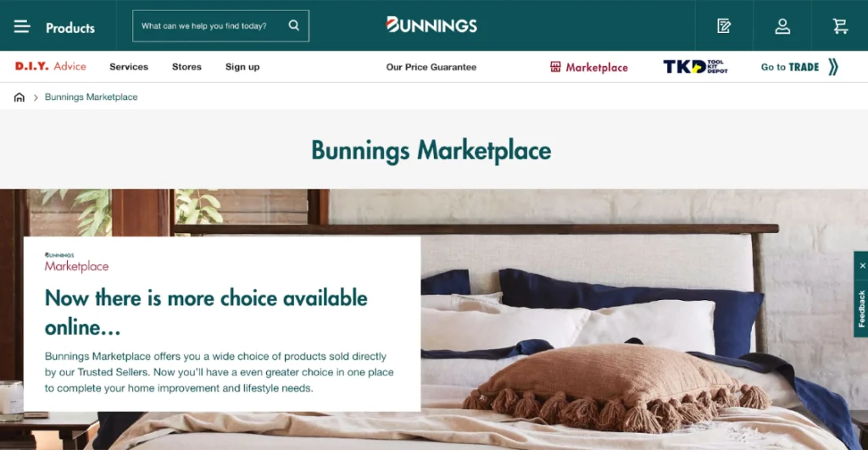Screen dimensions: 868x450
Task: Open the Tool Kit Depot logo
Action: click(x=695, y=67)
